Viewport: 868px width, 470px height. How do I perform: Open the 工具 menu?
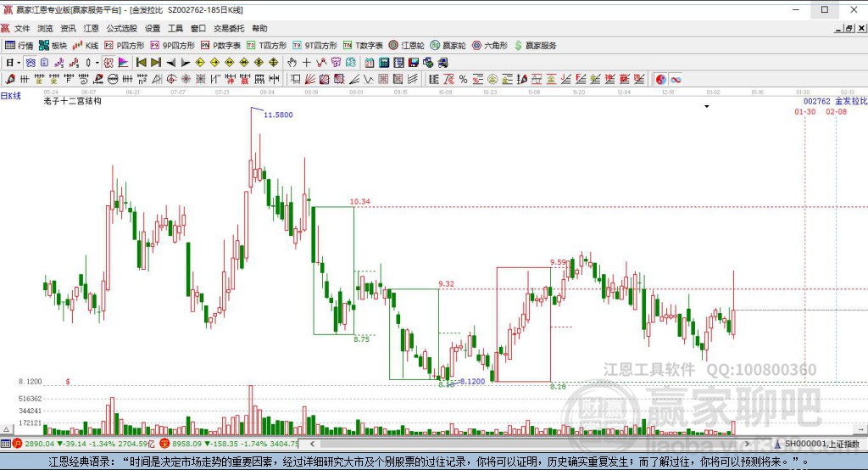tap(175, 28)
